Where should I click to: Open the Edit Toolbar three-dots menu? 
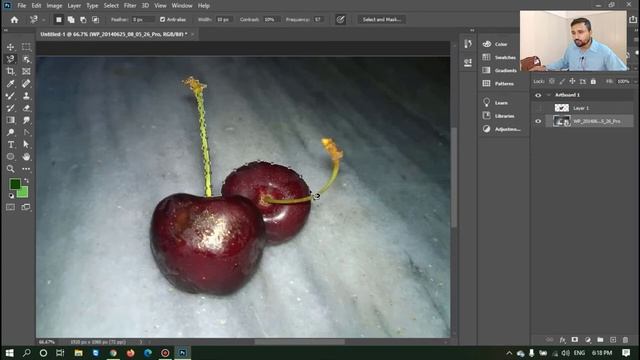26,169
